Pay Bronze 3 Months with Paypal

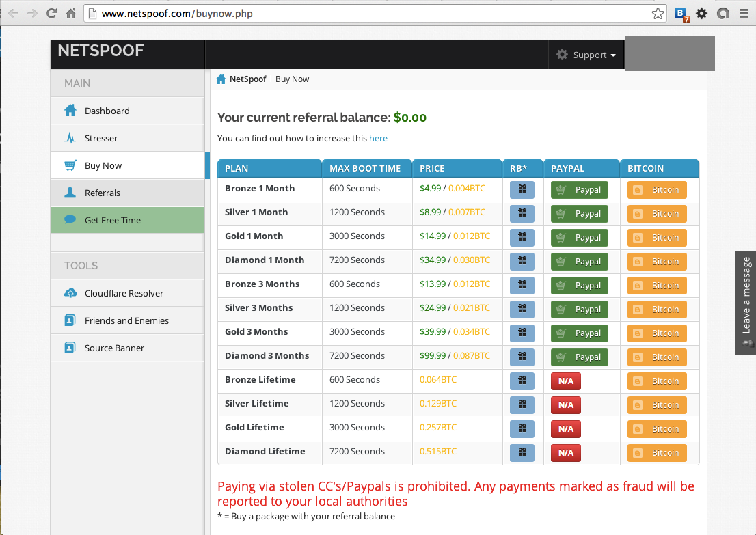click(x=580, y=286)
